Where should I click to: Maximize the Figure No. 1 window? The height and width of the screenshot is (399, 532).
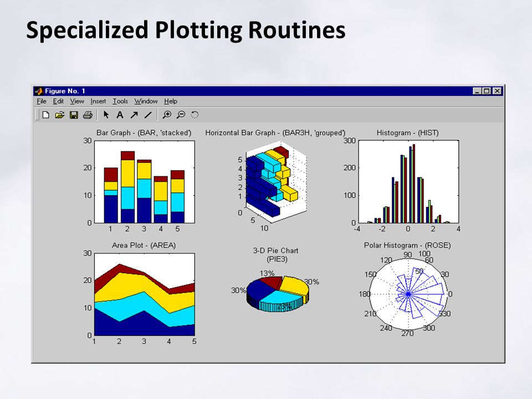click(487, 91)
